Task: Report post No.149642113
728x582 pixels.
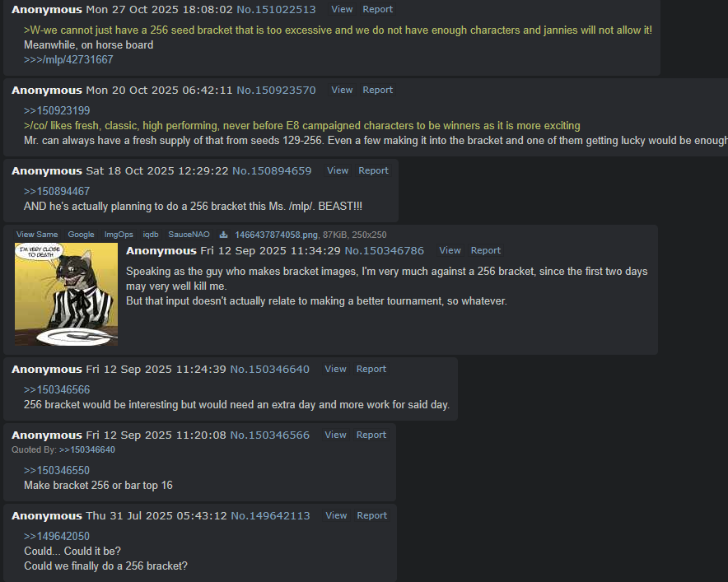Action: click(x=371, y=515)
